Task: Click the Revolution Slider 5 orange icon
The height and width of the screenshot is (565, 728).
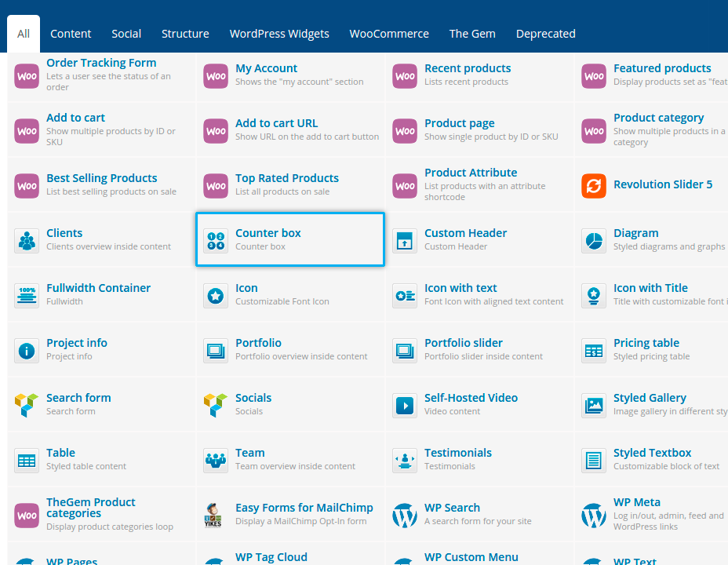Action: (594, 186)
